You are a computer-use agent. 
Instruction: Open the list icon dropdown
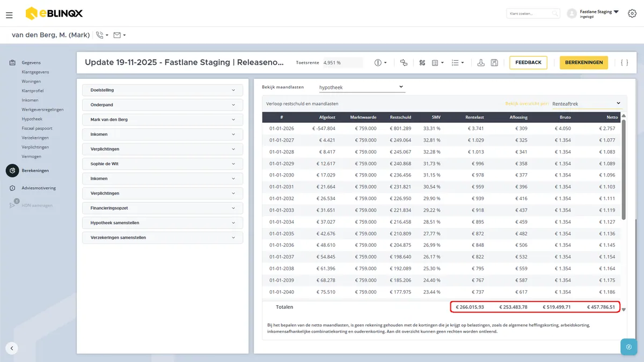click(458, 63)
